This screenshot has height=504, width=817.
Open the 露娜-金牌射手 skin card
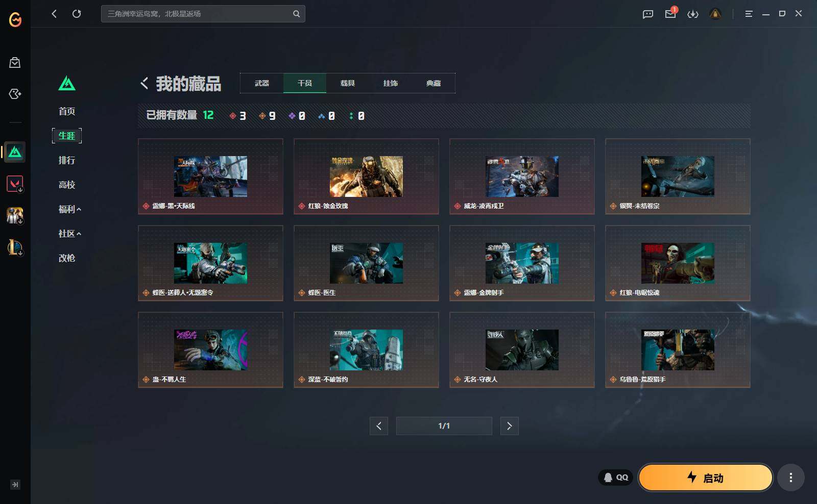(522, 263)
